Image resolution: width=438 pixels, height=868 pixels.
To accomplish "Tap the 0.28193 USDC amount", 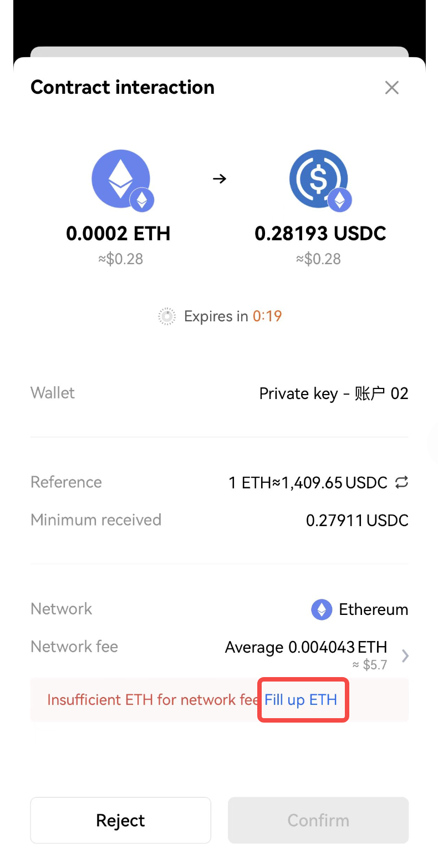I will [x=320, y=234].
